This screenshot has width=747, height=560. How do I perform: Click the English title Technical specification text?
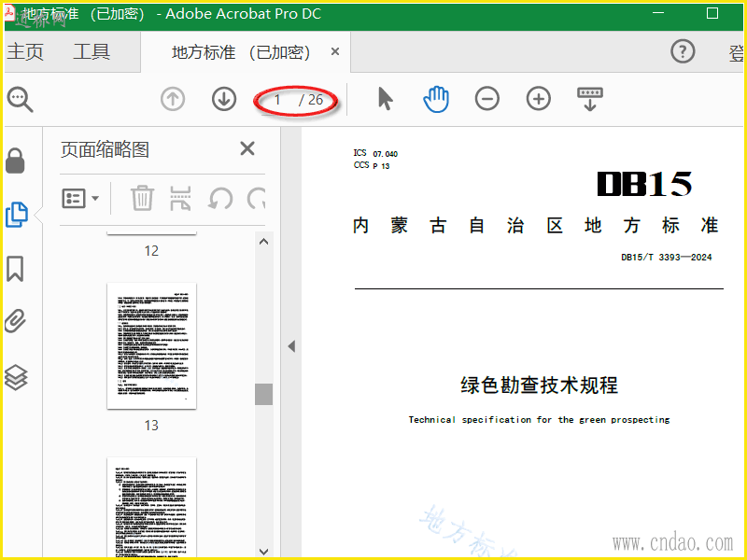click(x=540, y=419)
